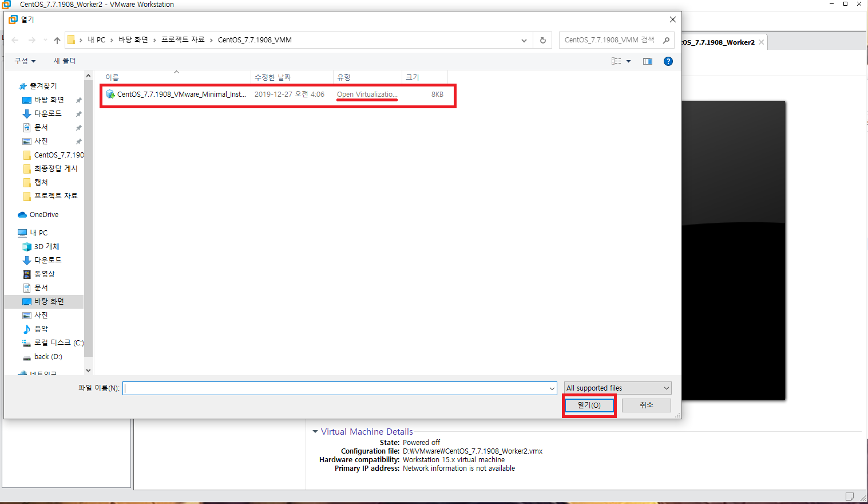Collapse Virtual Machine Details section

tap(315, 432)
